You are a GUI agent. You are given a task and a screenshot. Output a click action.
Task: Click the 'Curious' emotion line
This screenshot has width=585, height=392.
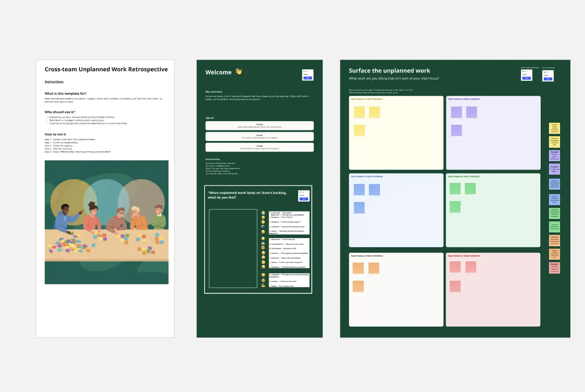(284, 282)
